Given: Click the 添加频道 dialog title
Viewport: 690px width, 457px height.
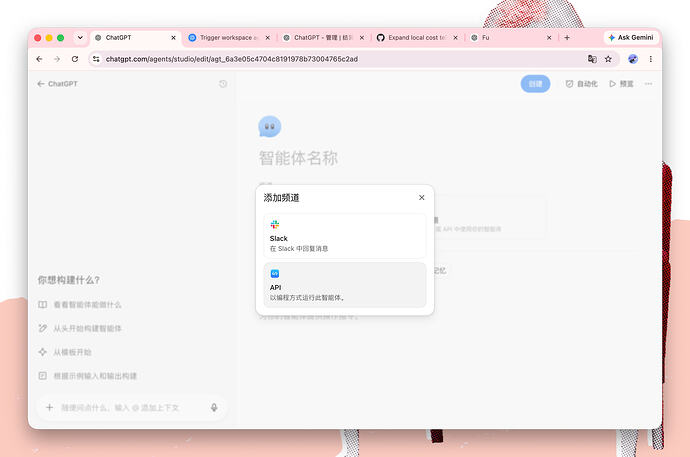Looking at the screenshot, I should tap(281, 197).
